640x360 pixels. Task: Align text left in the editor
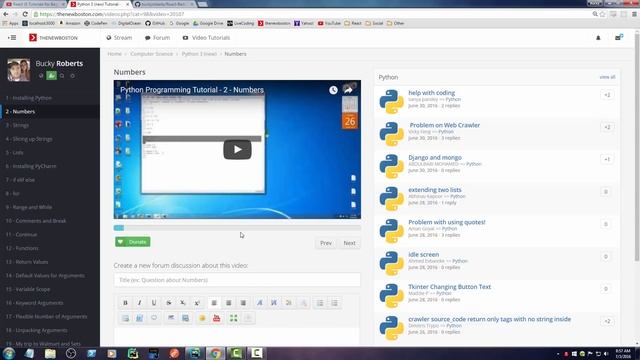pyautogui.click(x=214, y=303)
